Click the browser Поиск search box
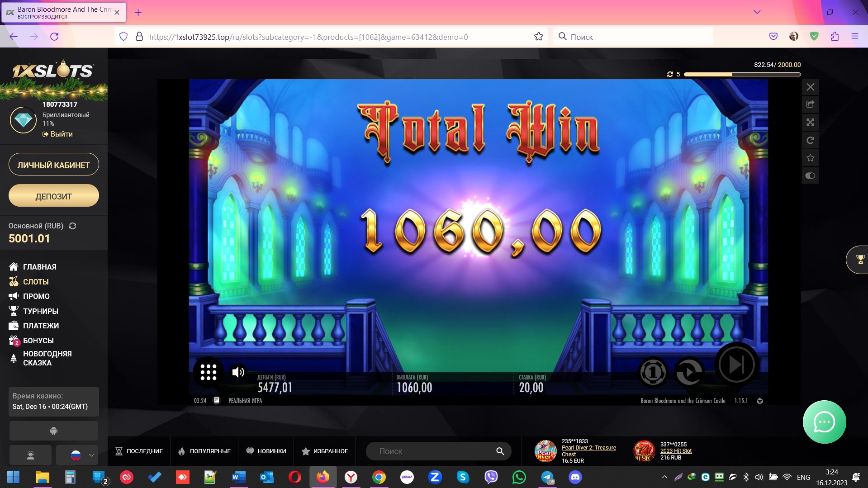The width and height of the screenshot is (868, 488). pos(633,37)
